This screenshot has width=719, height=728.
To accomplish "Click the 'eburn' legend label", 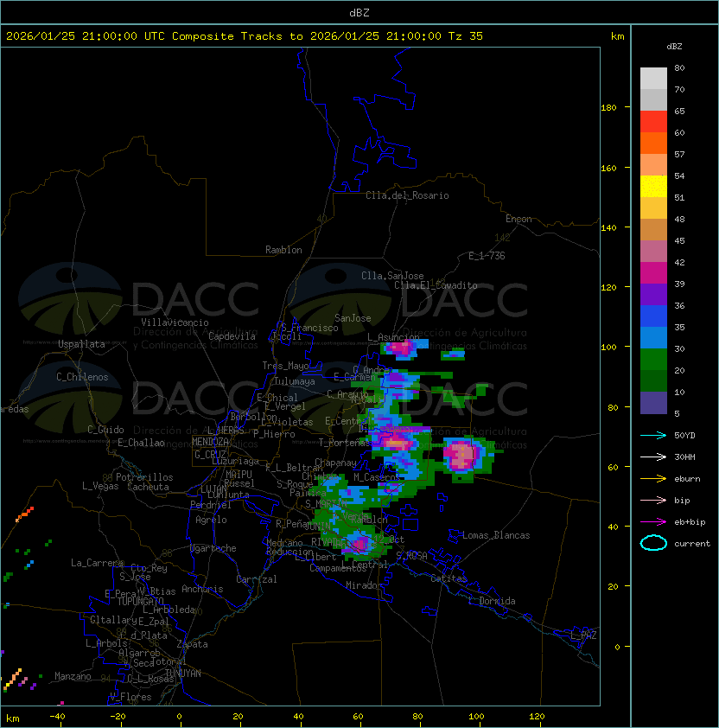I will tap(687, 479).
